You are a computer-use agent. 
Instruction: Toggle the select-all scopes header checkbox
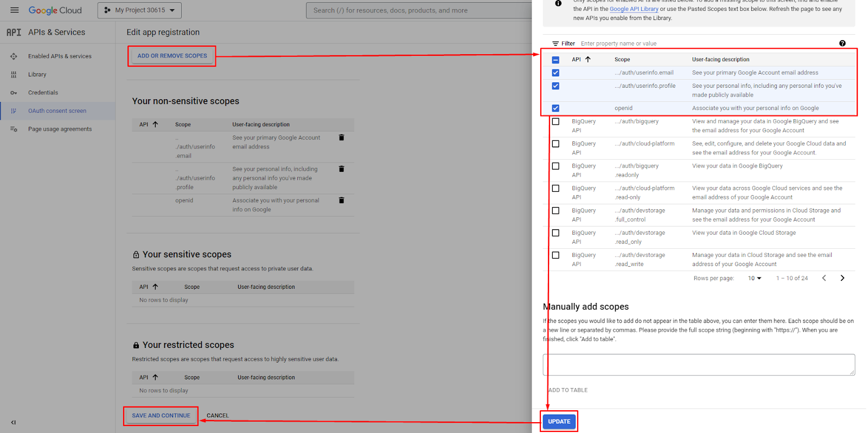(x=556, y=60)
